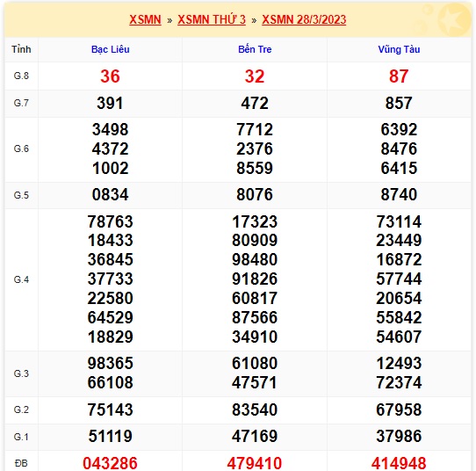The height and width of the screenshot is (471, 476).
Task: Select G.6 number 2376
Action: pyautogui.click(x=255, y=149)
